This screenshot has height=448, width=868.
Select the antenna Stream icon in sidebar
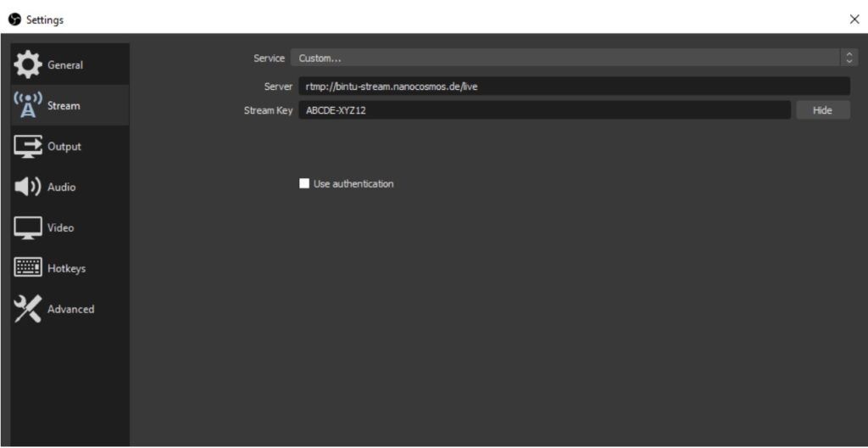27,105
